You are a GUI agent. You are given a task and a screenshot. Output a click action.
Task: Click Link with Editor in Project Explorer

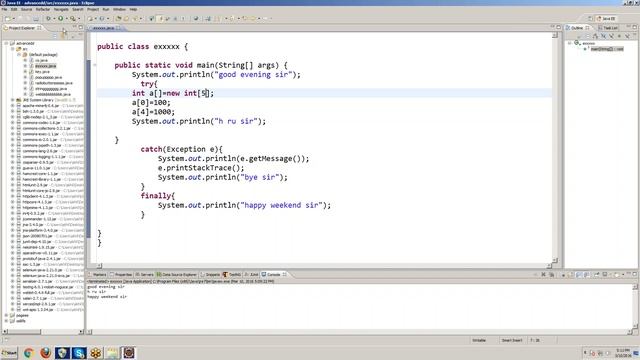click(x=64, y=36)
